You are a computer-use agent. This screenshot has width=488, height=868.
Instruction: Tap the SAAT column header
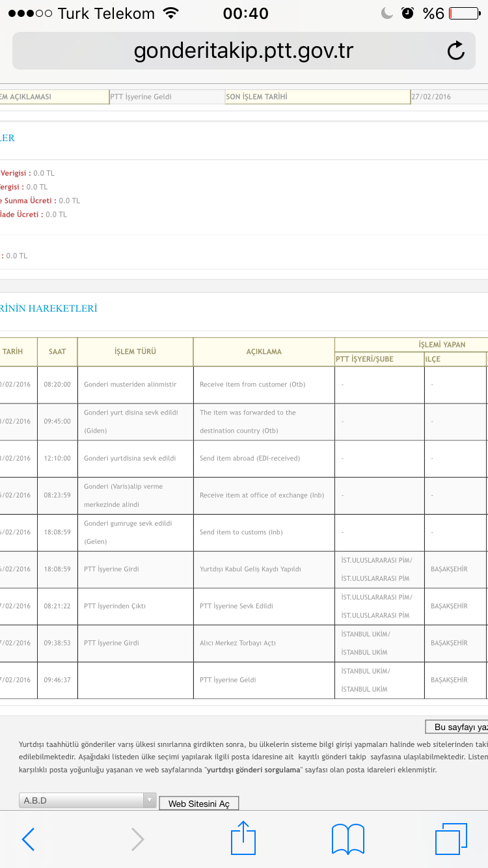point(57,351)
